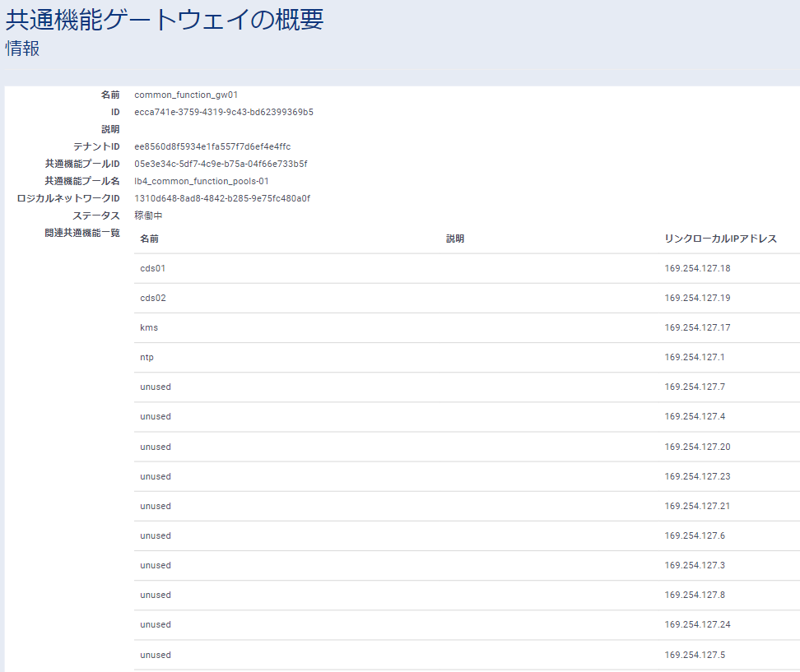Click the ntp entry in the list

(x=147, y=357)
